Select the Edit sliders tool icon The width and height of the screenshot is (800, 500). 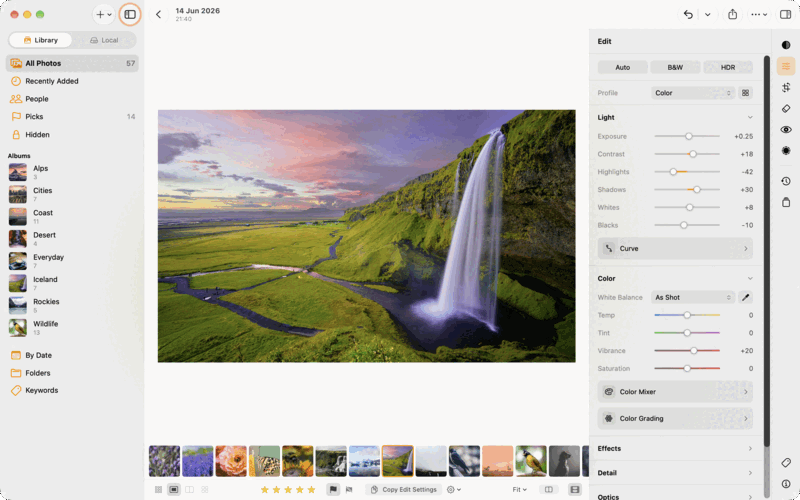click(786, 66)
